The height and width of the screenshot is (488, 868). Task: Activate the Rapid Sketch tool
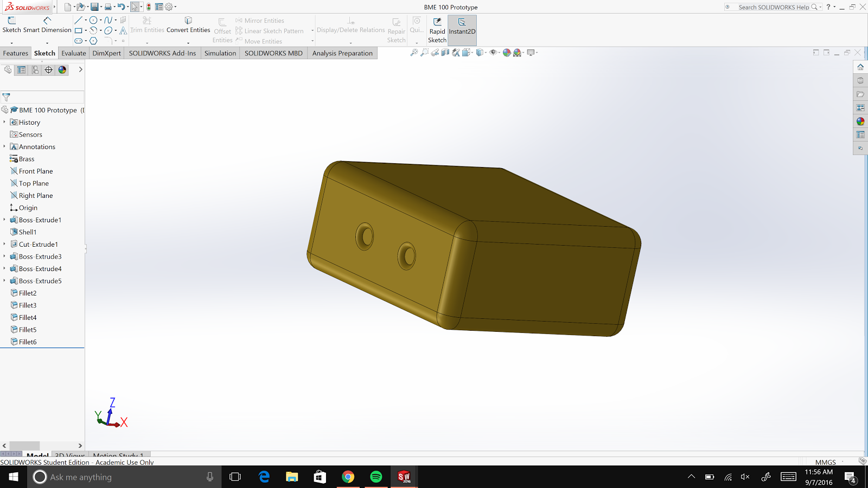pyautogui.click(x=437, y=30)
